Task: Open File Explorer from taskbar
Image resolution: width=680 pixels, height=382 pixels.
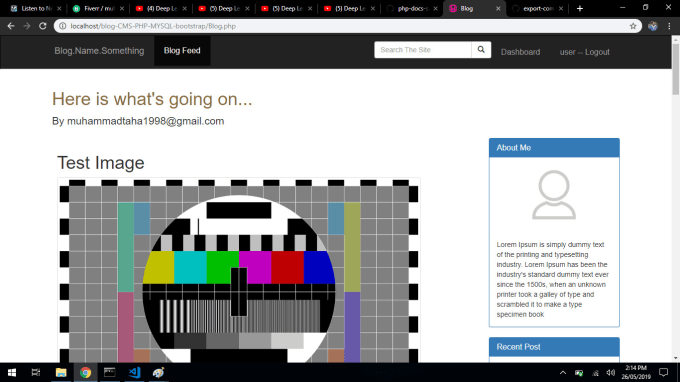Action: coord(61,372)
